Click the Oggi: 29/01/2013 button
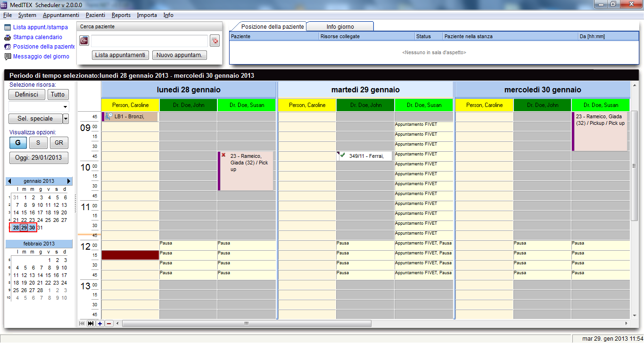The width and height of the screenshot is (644, 343). [x=39, y=158]
